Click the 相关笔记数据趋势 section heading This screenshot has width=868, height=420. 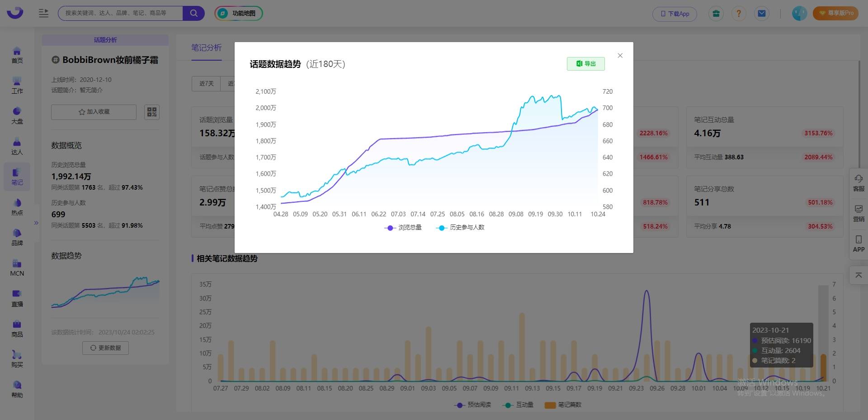[x=227, y=258]
